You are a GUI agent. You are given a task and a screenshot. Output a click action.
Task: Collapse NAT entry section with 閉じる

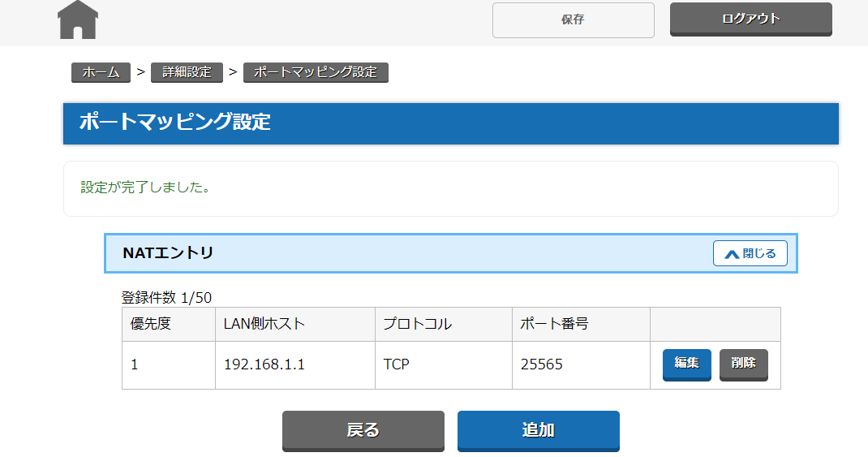tap(750, 253)
